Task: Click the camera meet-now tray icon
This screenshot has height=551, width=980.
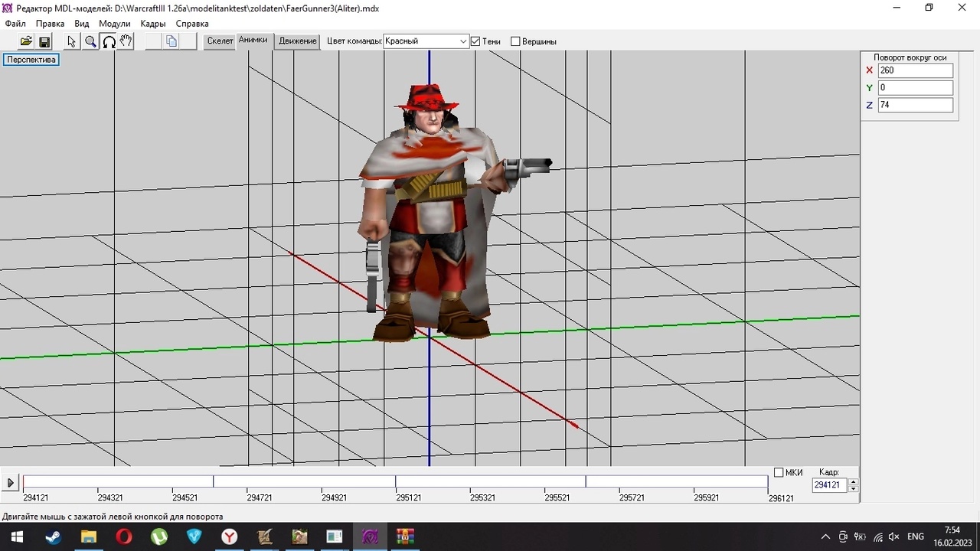Action: [x=843, y=536]
